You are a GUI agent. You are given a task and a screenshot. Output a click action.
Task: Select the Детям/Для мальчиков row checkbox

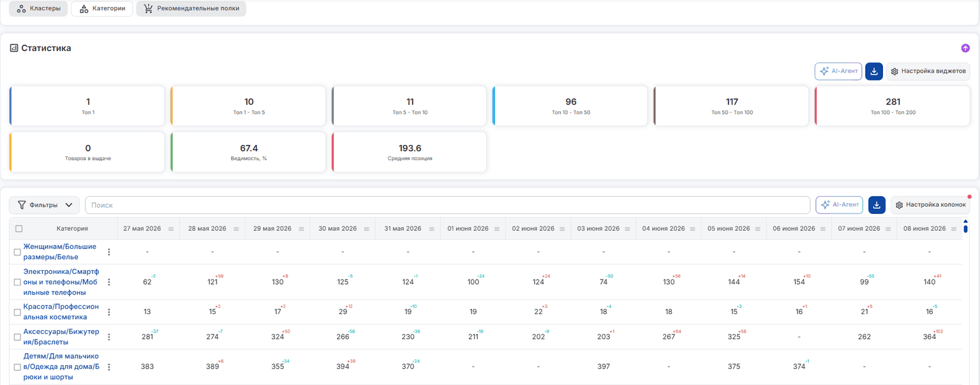[x=18, y=367]
